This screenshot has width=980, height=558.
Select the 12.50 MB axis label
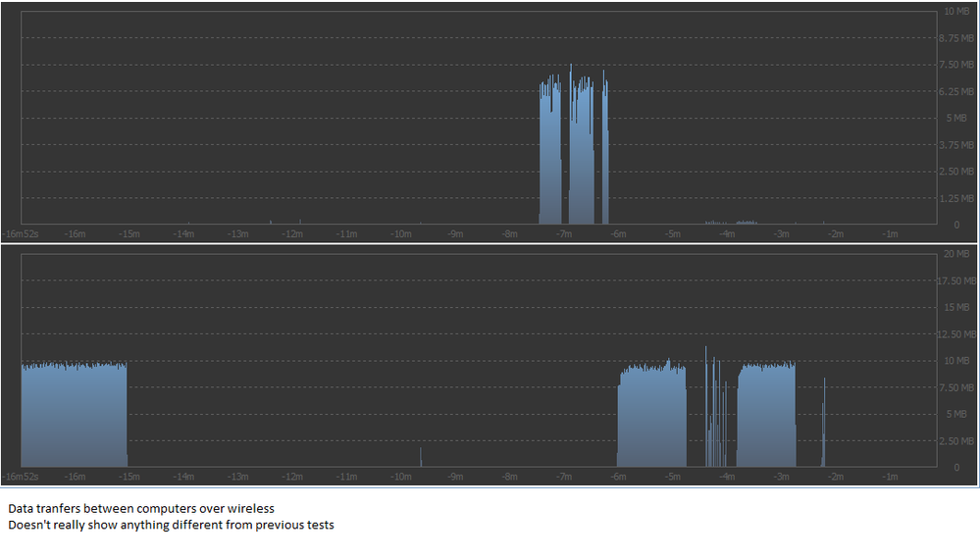point(956,334)
